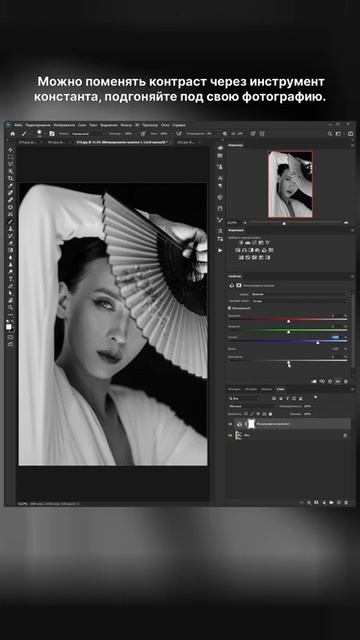Click the zoom in icon in Navigator
Screen dimensions: 360x640
click(346, 223)
